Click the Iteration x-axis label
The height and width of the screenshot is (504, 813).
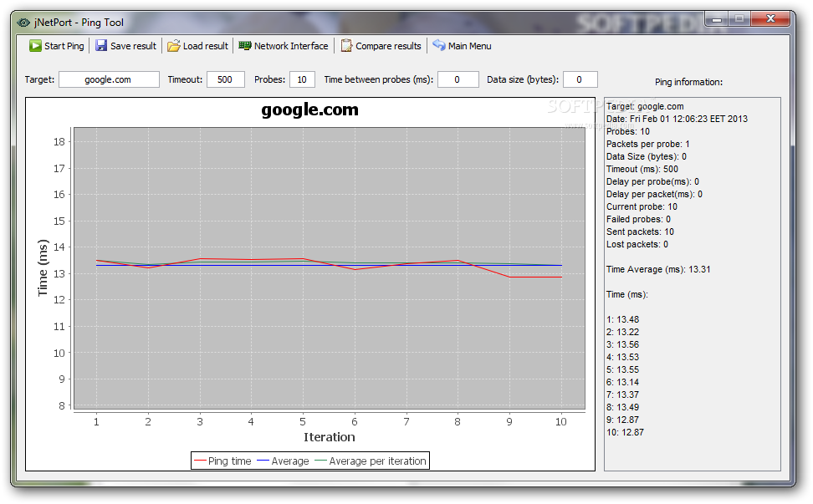point(330,437)
